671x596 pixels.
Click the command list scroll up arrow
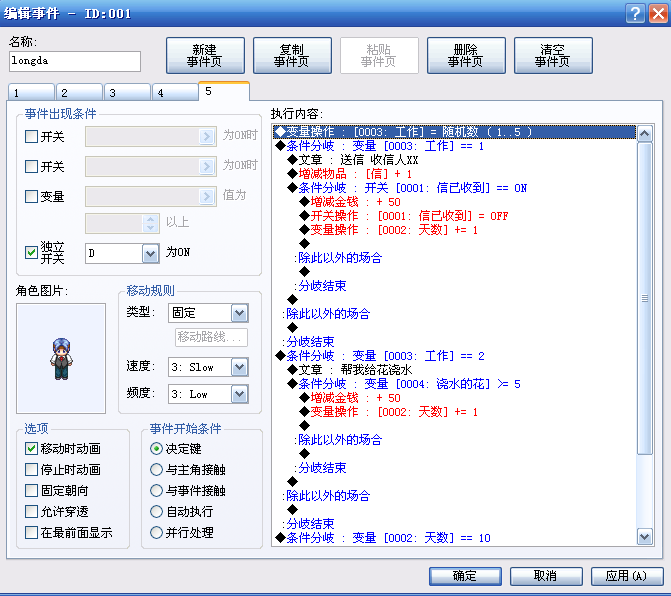644,134
